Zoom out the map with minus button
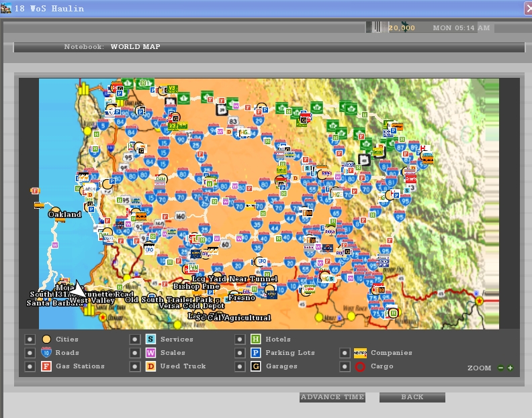532x418 pixels. coord(500,368)
